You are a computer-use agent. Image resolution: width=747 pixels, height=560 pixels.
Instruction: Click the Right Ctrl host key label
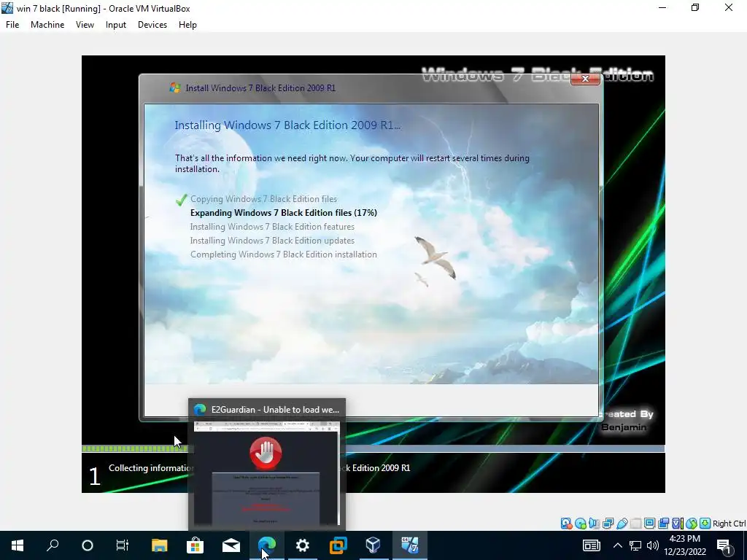[x=729, y=524]
